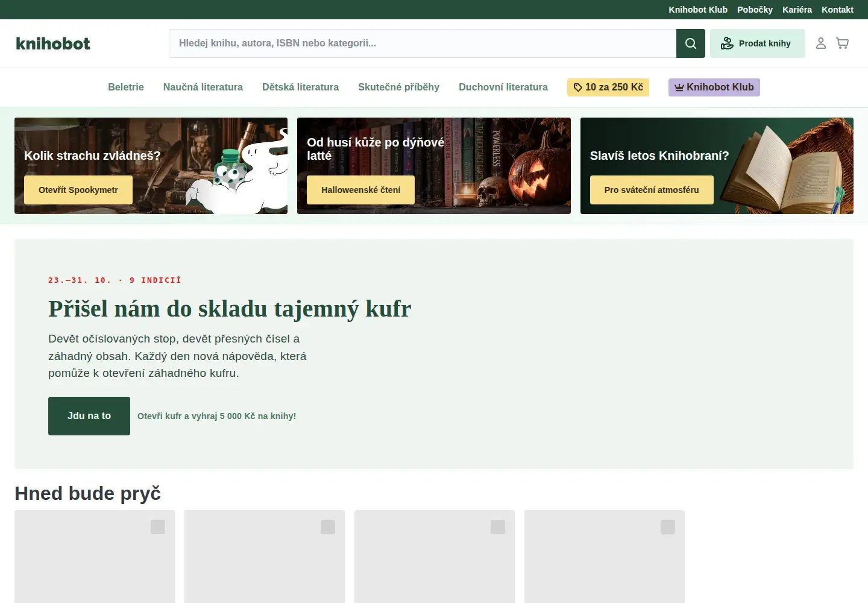
Task: Open Kariéra in top bar
Action: click(797, 10)
